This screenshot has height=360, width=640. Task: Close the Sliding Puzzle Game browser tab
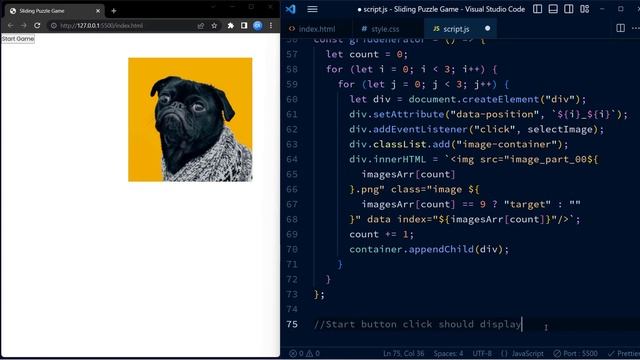click(x=98, y=11)
